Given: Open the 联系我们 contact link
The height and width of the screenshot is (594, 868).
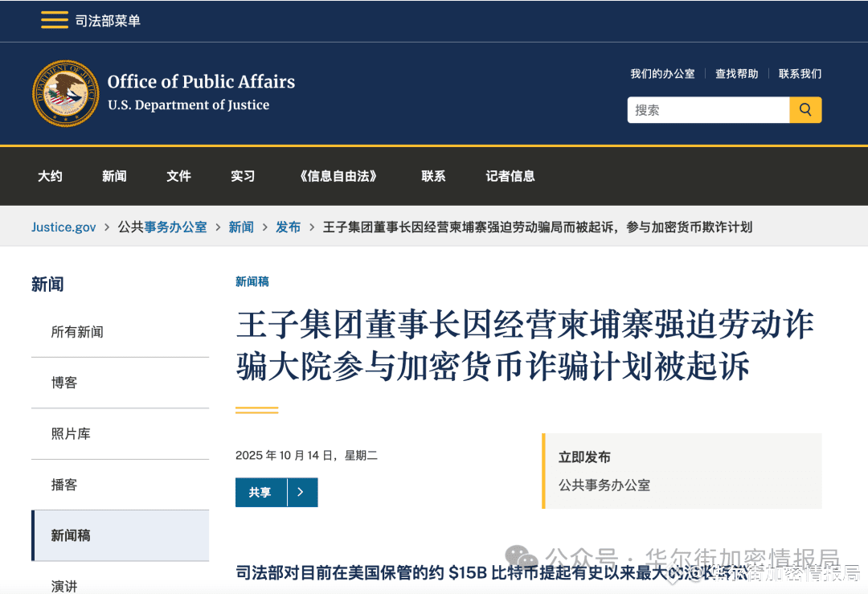Looking at the screenshot, I should (x=800, y=73).
